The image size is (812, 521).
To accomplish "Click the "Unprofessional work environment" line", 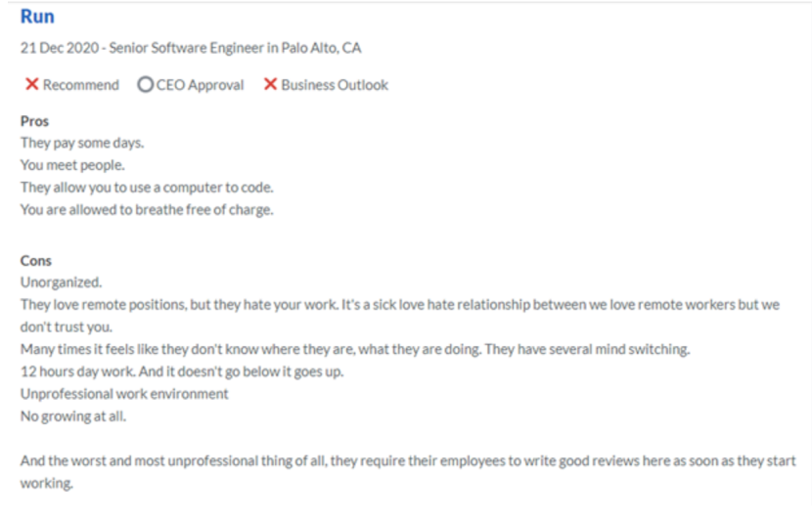I will (x=124, y=394).
